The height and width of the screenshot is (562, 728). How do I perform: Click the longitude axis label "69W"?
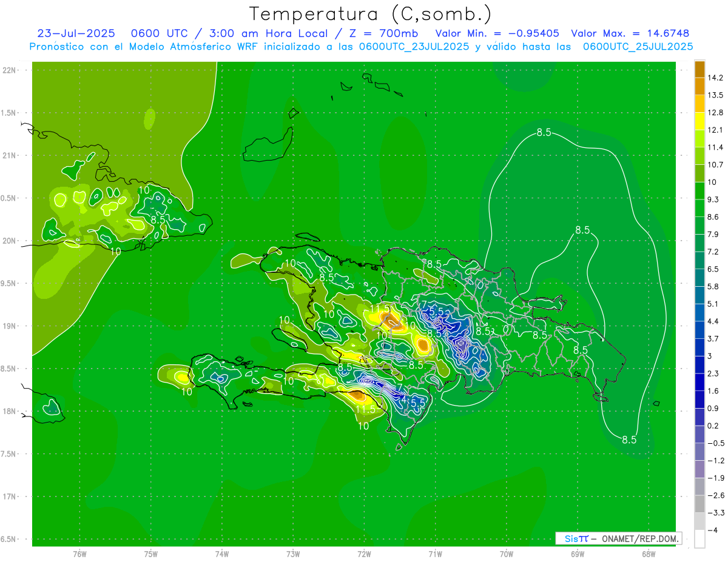(577, 554)
